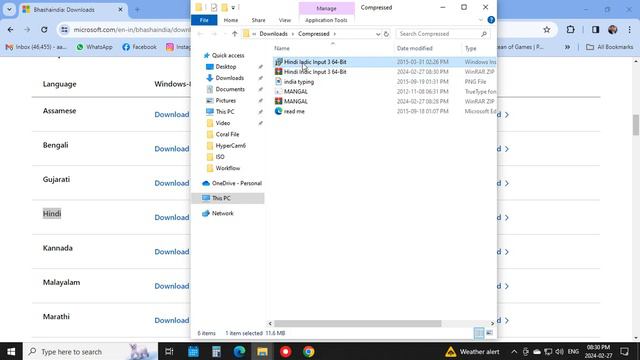The image size is (640, 360).
Task: Open Chrome side panel icon
Action: [596, 29]
